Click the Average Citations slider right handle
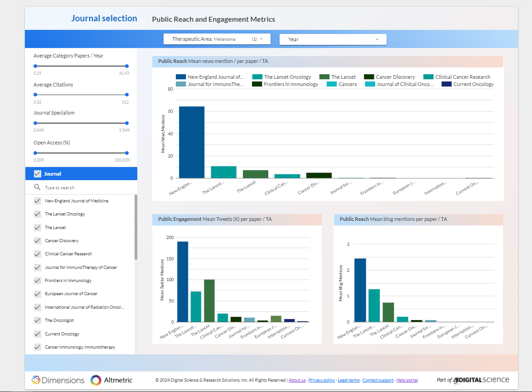 click(127, 95)
